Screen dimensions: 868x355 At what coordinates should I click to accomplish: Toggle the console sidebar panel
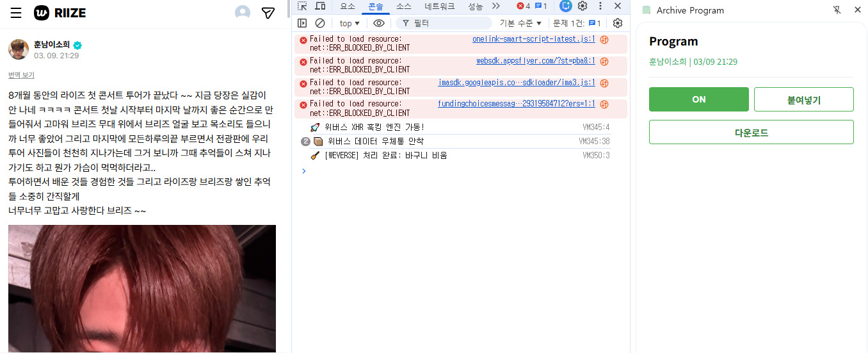click(x=303, y=23)
